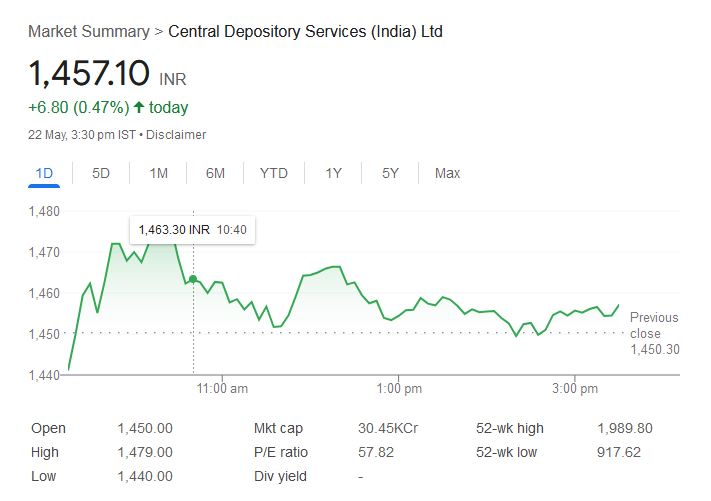The height and width of the screenshot is (501, 711).
Task: Open the Market Summary breadcrumb link
Action: (89, 32)
